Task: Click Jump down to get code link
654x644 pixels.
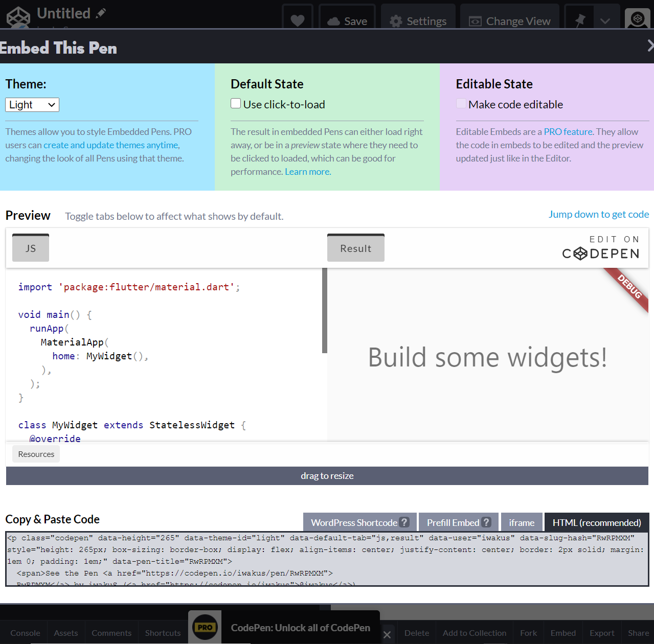Action: point(599,214)
